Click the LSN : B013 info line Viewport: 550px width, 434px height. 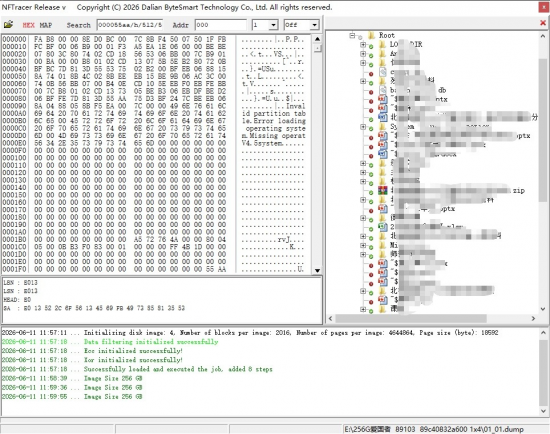point(20,291)
